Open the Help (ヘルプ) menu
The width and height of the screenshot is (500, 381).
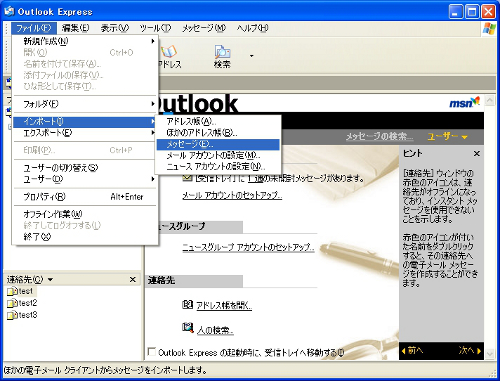pyautogui.click(x=252, y=28)
